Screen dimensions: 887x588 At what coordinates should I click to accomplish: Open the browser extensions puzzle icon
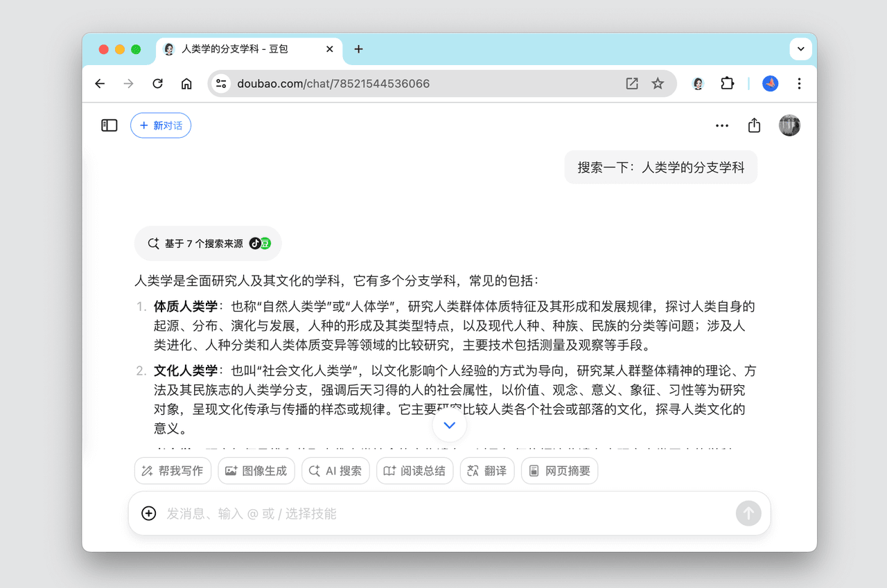[727, 84]
